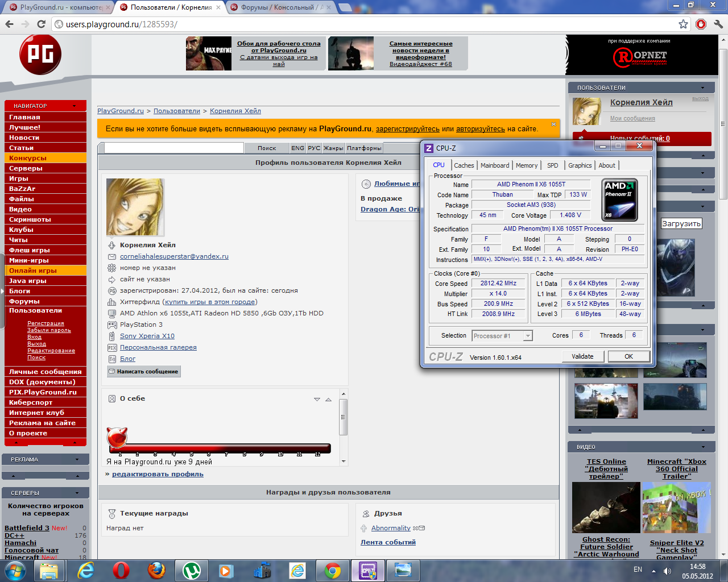
Task: Click the disc icon beside Любимые игры
Action: pyautogui.click(x=366, y=184)
